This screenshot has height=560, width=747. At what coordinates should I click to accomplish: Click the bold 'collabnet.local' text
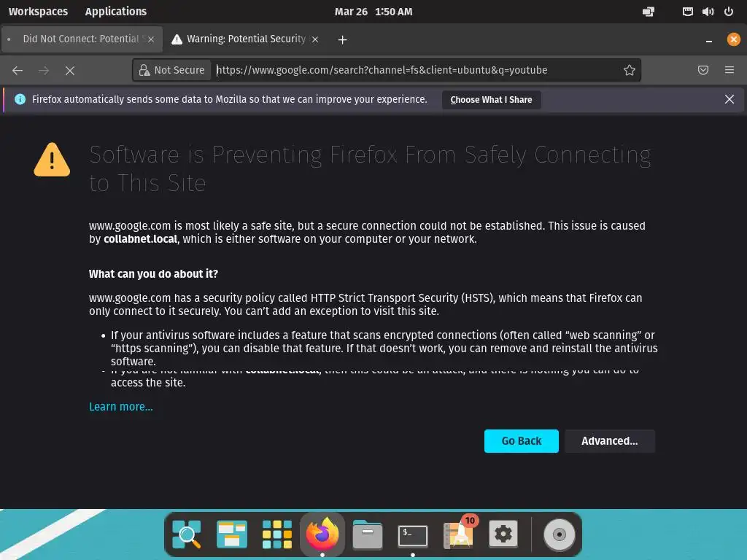point(141,239)
